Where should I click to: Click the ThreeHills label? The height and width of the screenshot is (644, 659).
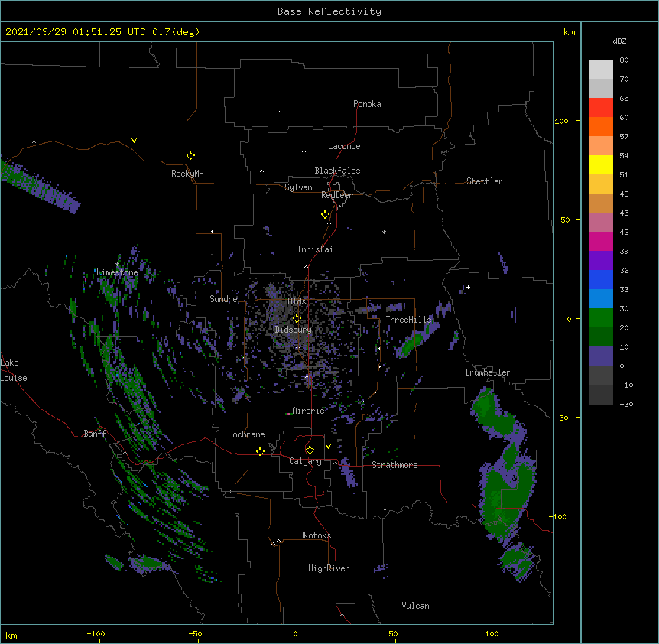[x=408, y=320]
